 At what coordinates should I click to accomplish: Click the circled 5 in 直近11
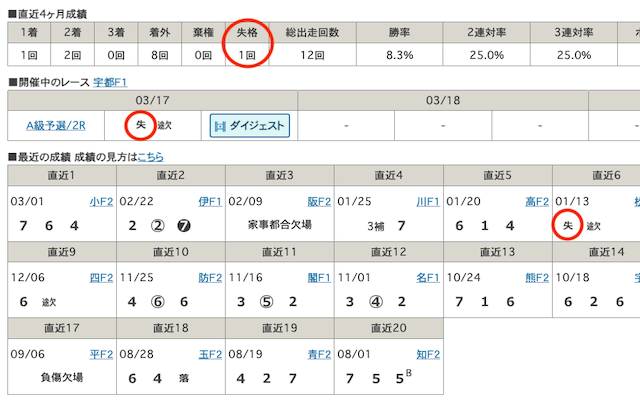point(267,302)
